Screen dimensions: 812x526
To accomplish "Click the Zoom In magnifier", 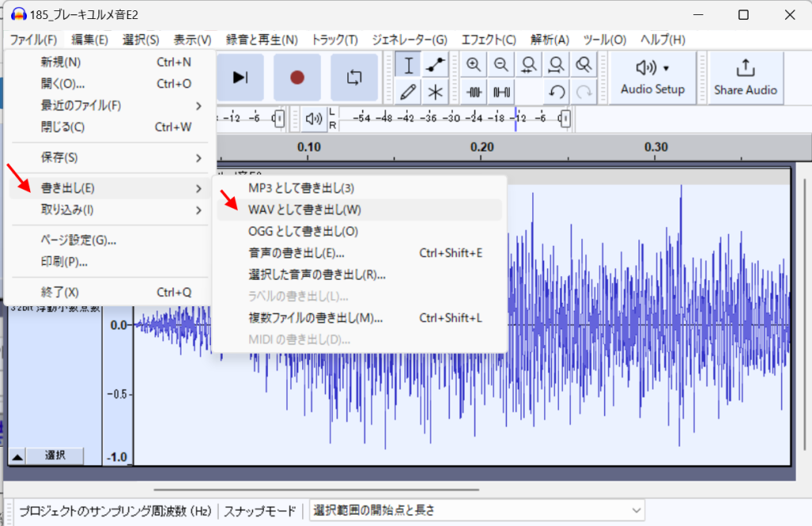I will (473, 65).
